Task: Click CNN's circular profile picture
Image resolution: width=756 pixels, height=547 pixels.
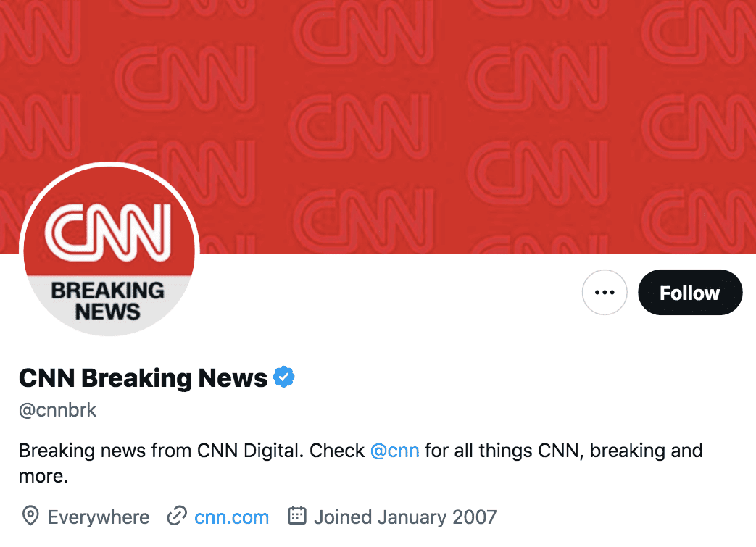Action: (x=109, y=249)
